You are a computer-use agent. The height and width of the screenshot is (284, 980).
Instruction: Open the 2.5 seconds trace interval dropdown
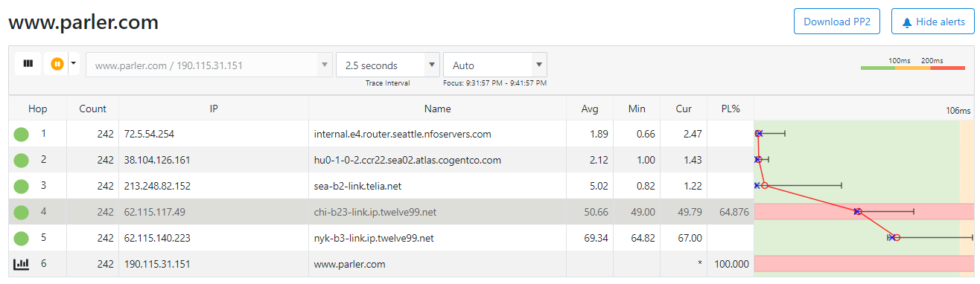click(x=388, y=65)
